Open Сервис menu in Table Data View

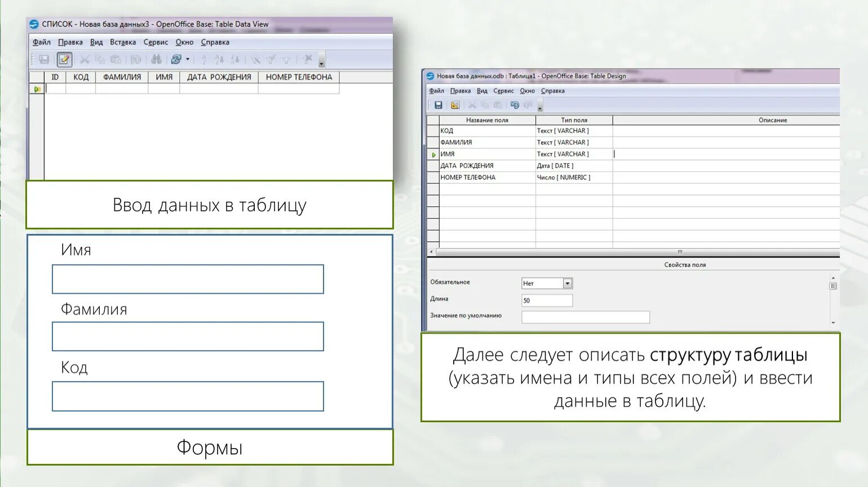[156, 42]
